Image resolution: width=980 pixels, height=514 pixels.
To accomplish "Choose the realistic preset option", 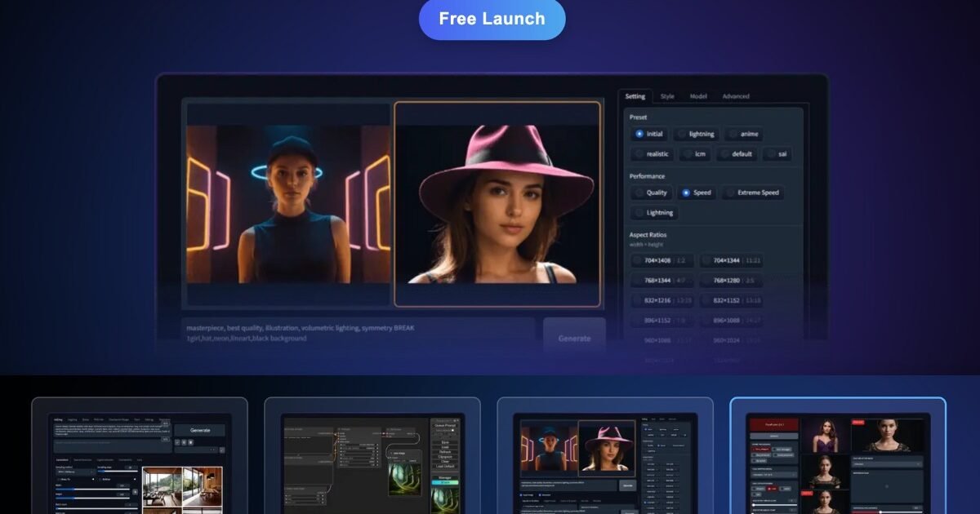I will pyautogui.click(x=651, y=153).
